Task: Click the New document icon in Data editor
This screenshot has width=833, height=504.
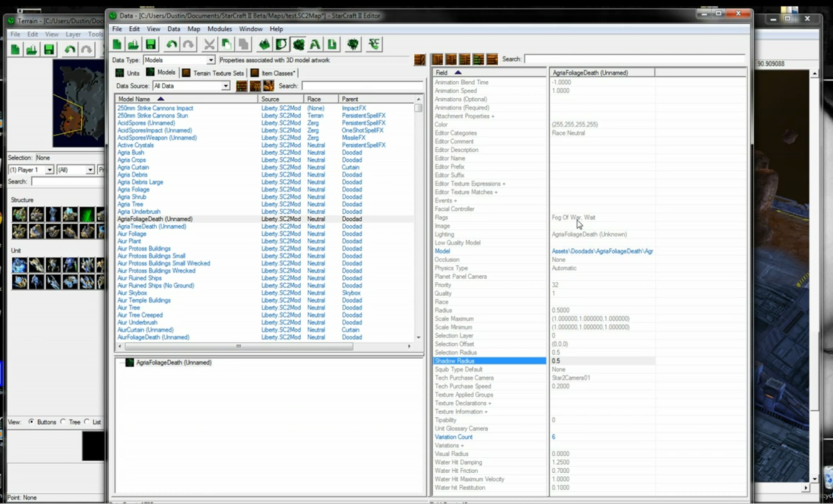Action: [x=118, y=45]
